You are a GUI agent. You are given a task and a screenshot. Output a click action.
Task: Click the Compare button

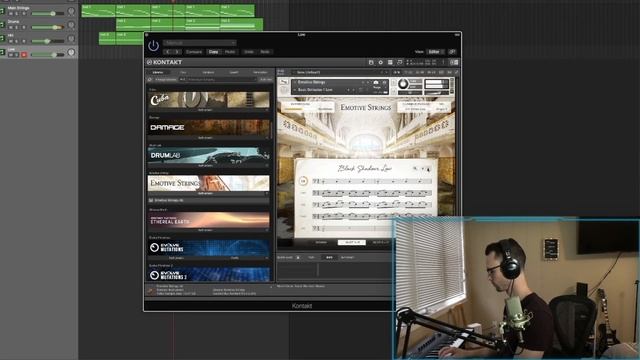(x=194, y=52)
